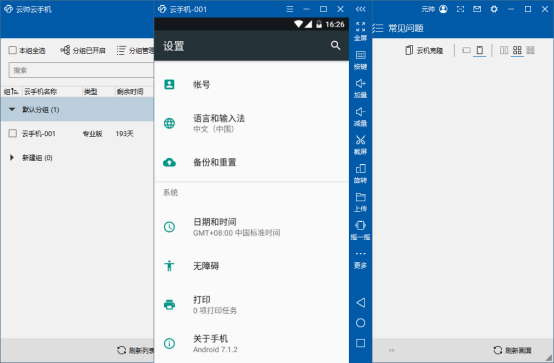The height and width of the screenshot is (363, 554).
Task: Take a screenshot with the 截屏 scissors icon
Action: click(360, 145)
